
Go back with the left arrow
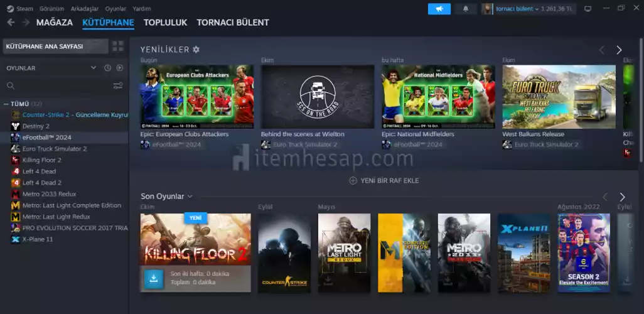point(11,23)
